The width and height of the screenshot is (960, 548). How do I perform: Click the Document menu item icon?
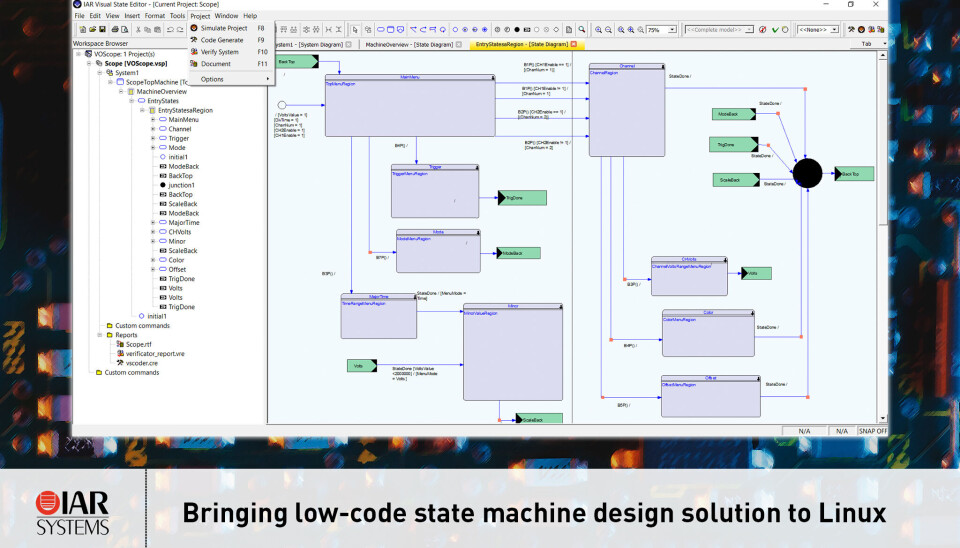(194, 63)
